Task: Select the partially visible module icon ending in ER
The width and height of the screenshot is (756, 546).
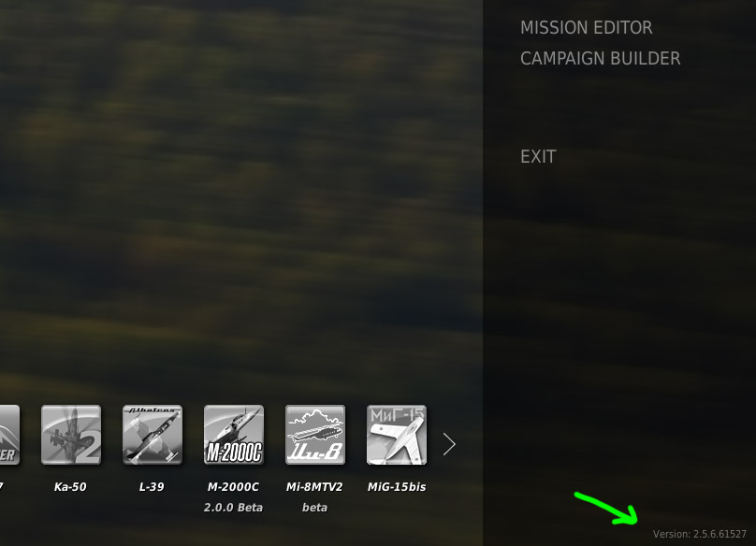Action: [x=9, y=435]
